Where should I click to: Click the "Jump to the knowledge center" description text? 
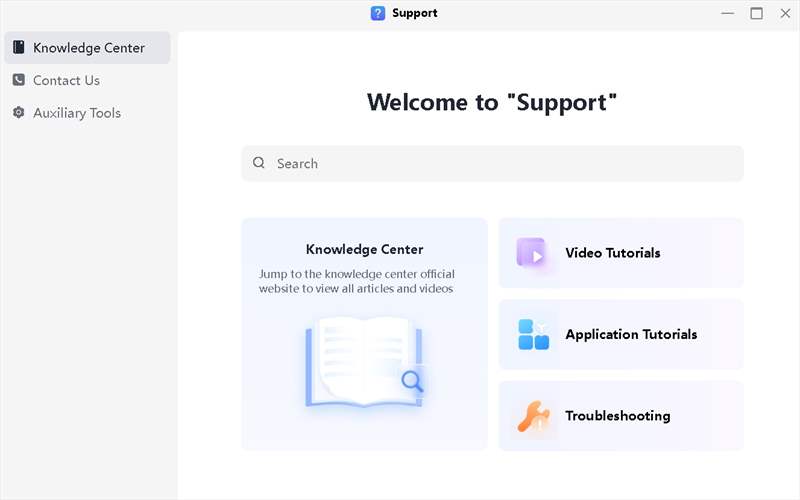(356, 281)
